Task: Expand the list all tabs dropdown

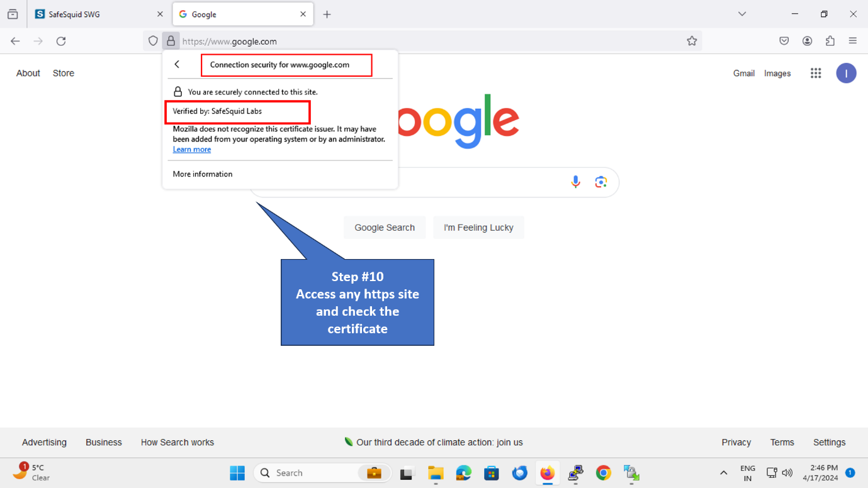Action: pos(742,14)
